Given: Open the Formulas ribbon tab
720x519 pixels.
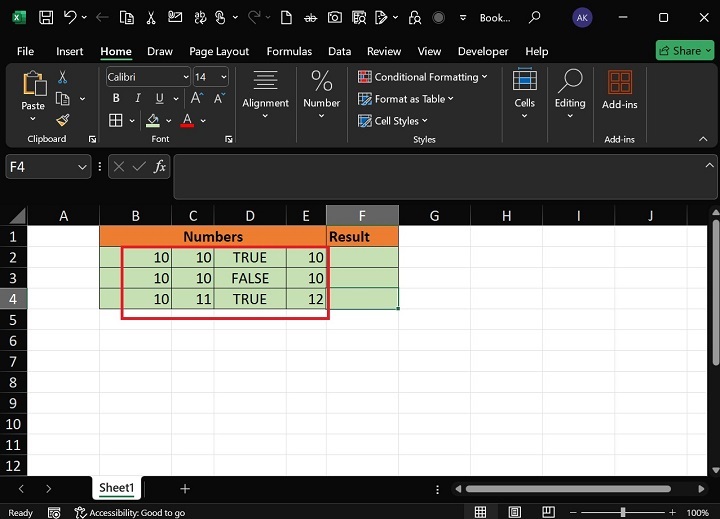Looking at the screenshot, I should click(x=288, y=51).
